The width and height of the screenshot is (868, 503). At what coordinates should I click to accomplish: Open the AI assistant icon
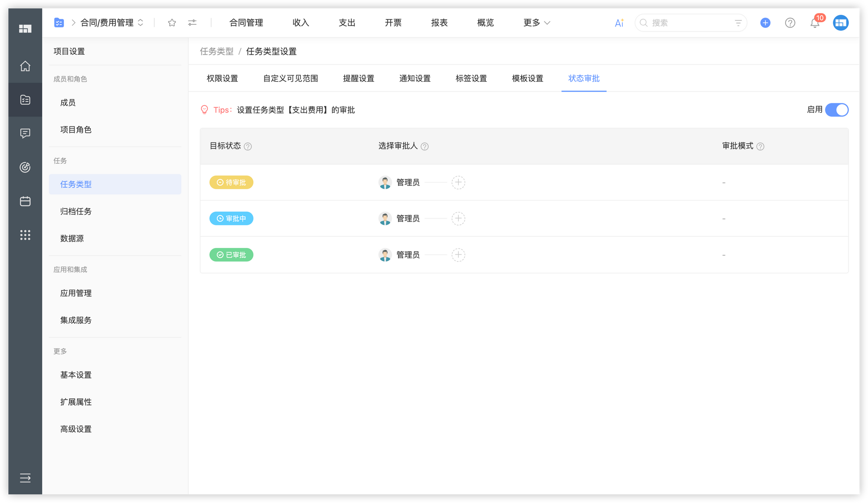[619, 23]
